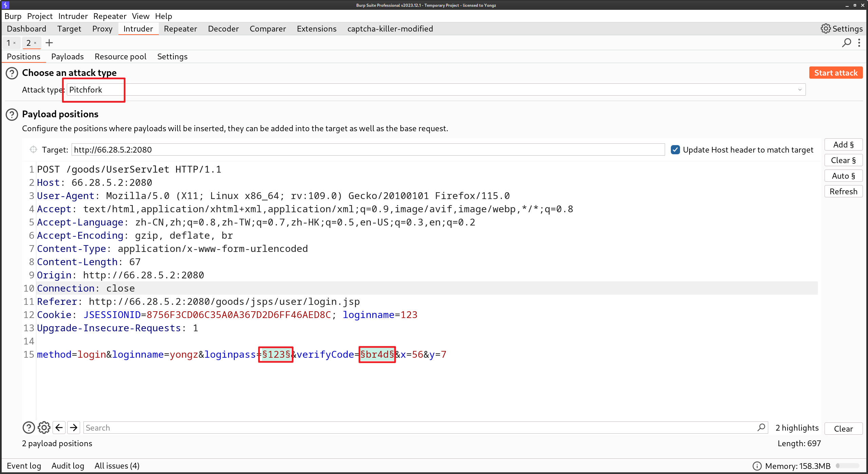Open the captcha-killer-modified tab

click(390, 29)
